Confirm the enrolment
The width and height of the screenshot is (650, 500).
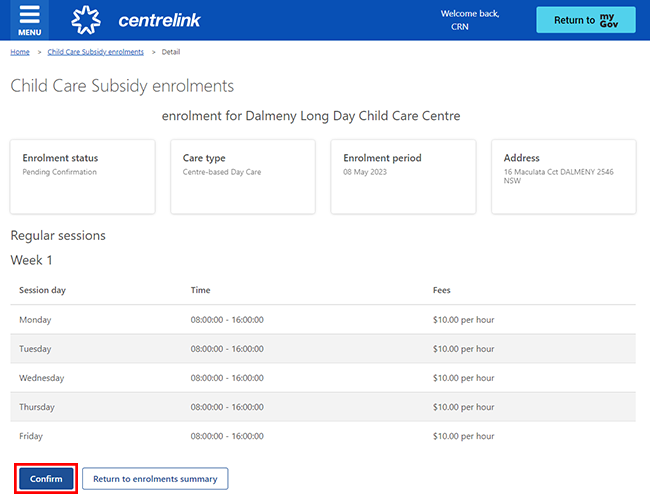[x=46, y=479]
